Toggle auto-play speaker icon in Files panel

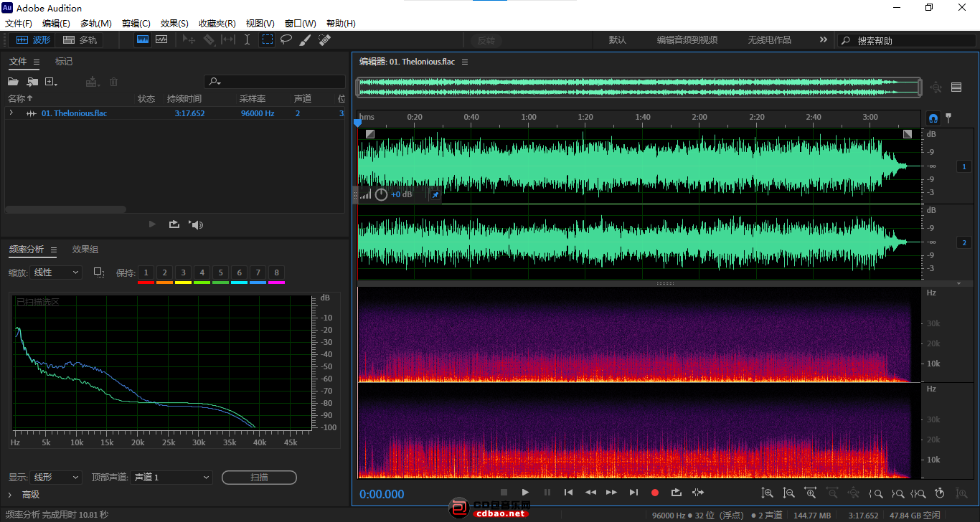click(x=196, y=224)
